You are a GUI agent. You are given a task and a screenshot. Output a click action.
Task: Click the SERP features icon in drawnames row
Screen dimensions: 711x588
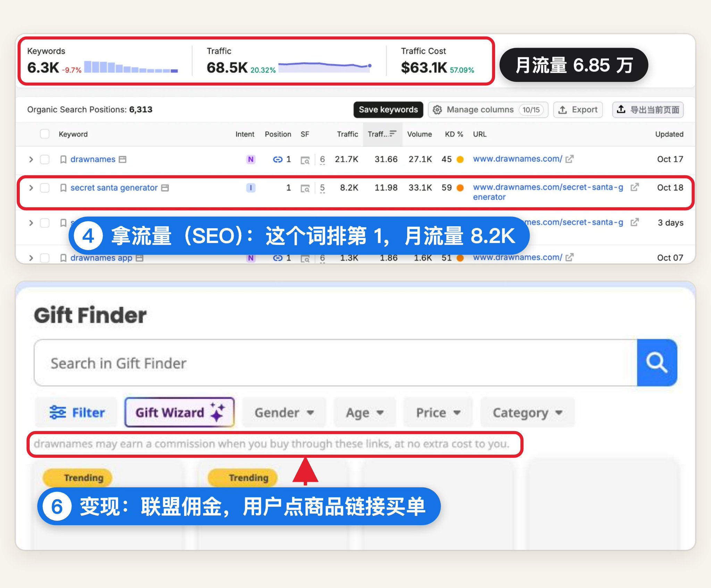pos(305,160)
